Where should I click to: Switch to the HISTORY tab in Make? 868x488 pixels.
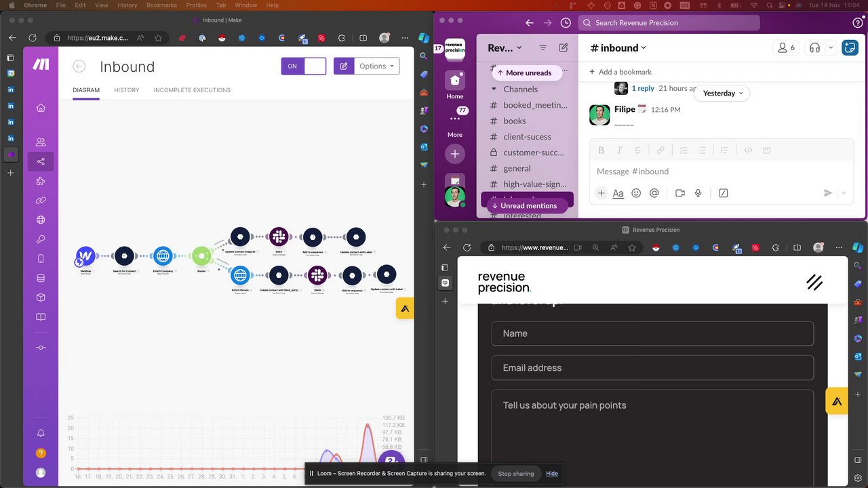(127, 90)
